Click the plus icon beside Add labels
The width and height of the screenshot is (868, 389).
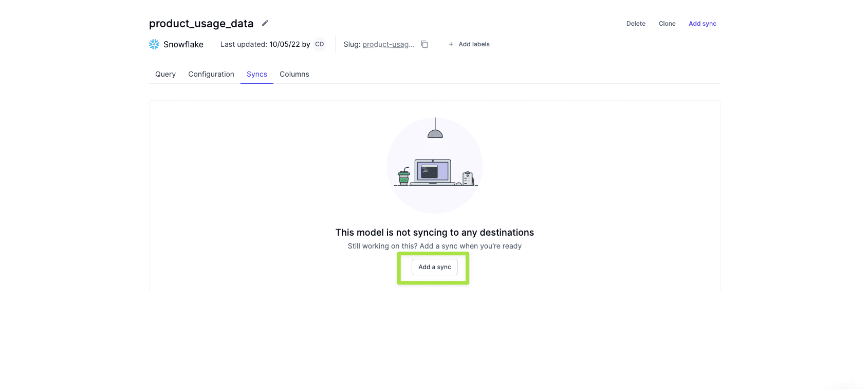[x=451, y=44]
